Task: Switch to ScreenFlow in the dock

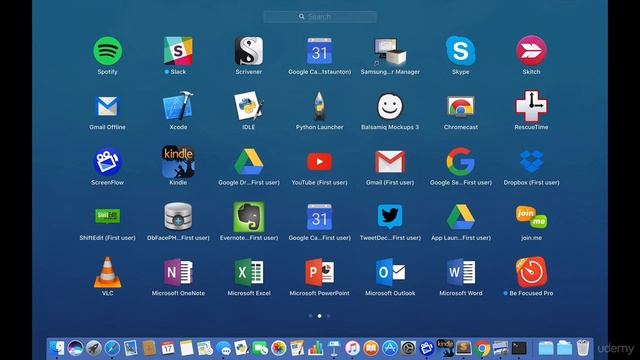Action: pos(427,348)
